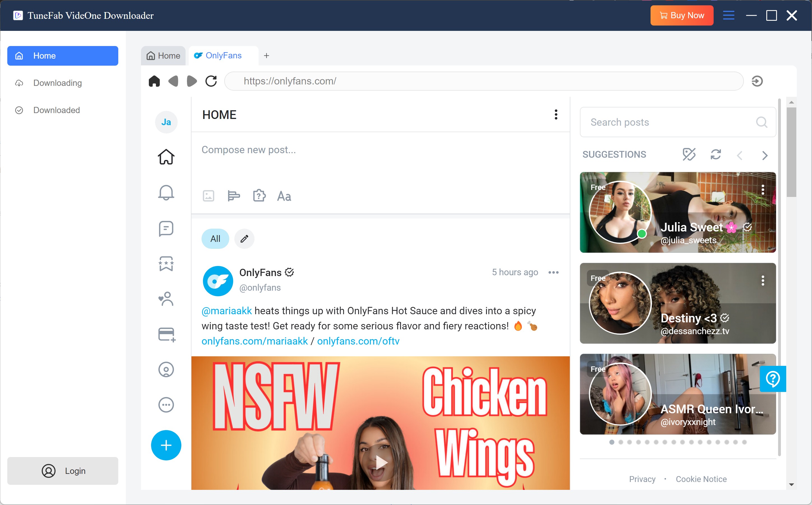Reload the page with refresh icon
Screen dimensions: 812x505
[x=211, y=81]
